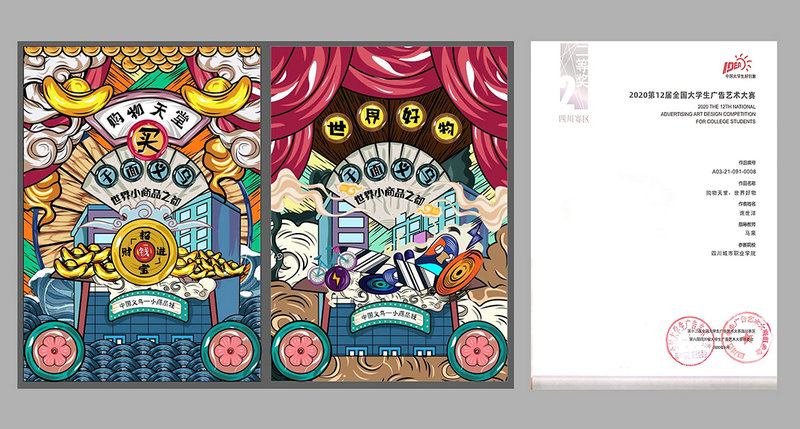This screenshot has height=429, width=800.
Task: Click the red 买 circle emblem
Action: coord(146,140)
